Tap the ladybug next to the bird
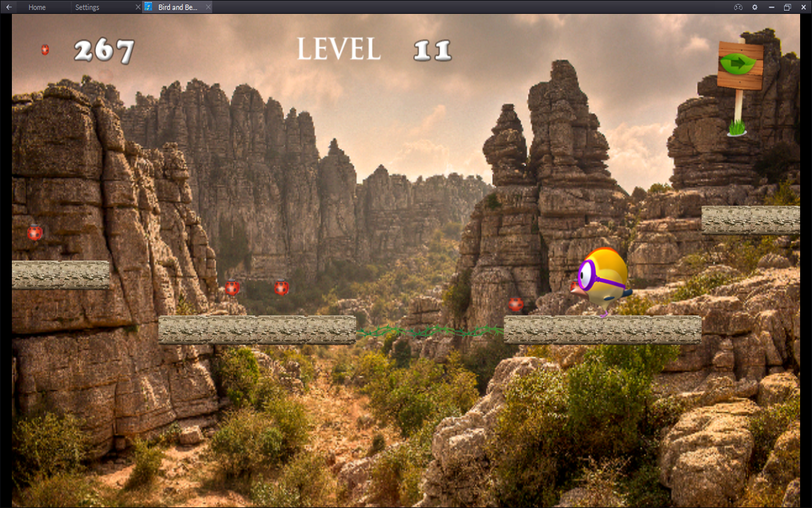This screenshot has width=812, height=508. (516, 304)
